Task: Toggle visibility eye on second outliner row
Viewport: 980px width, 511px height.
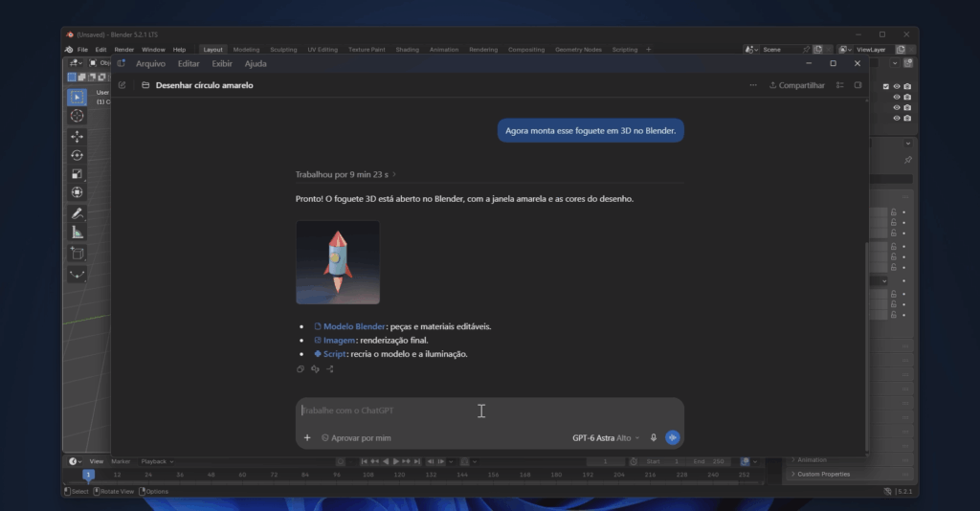Action: pyautogui.click(x=896, y=97)
